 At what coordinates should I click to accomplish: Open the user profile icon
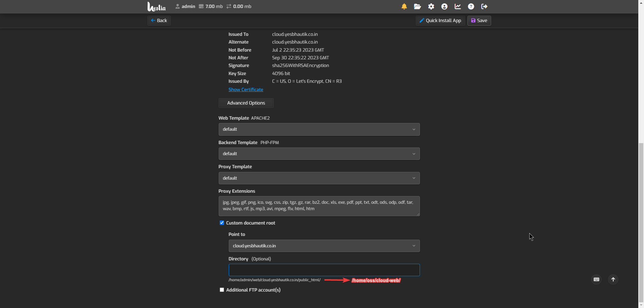[x=444, y=6]
